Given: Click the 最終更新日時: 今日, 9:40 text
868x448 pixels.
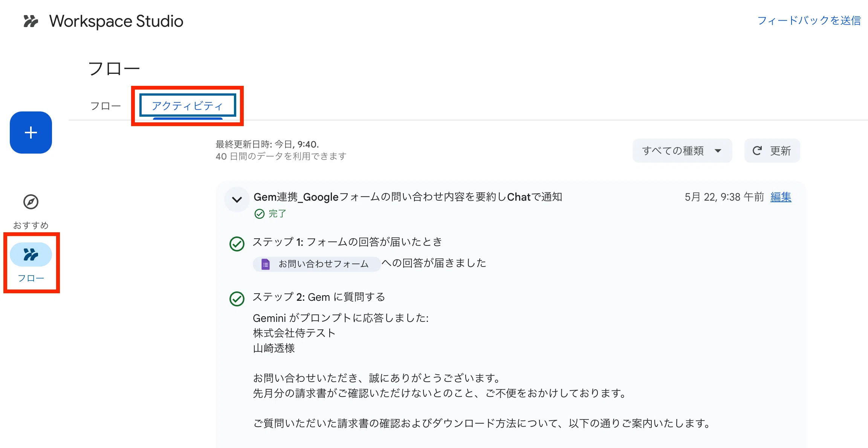Looking at the screenshot, I should [267, 144].
